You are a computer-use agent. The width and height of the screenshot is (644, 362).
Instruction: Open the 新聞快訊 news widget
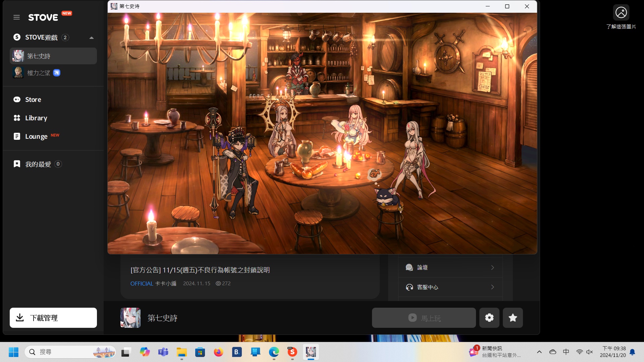[495, 352]
